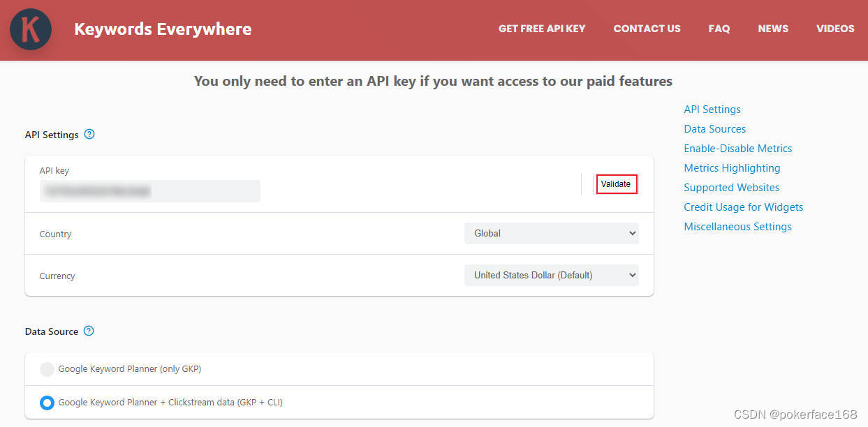Jump to Metrics Highlighting link
This screenshot has width=868, height=427.
(x=732, y=167)
